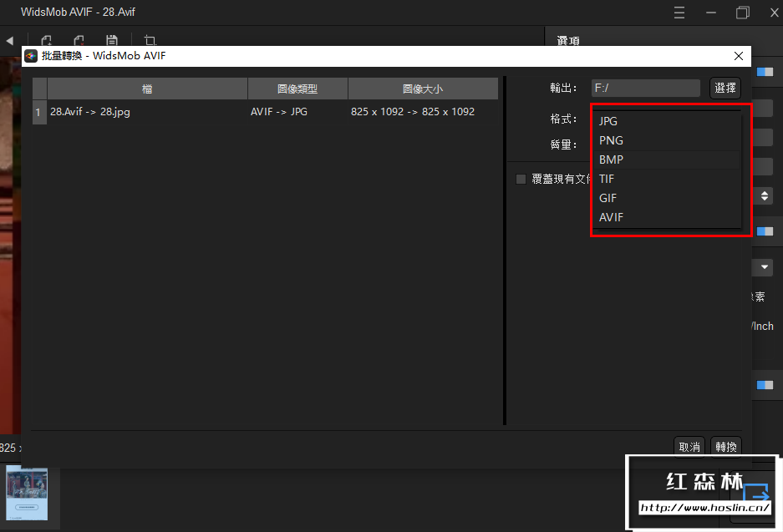This screenshot has height=532, width=783.
Task: Click the 取消 button
Action: 689,447
